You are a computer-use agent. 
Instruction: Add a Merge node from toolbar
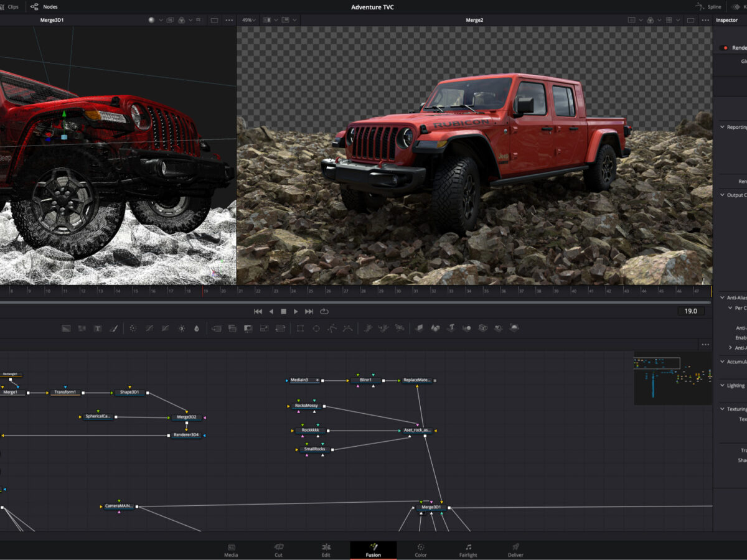coord(217,329)
